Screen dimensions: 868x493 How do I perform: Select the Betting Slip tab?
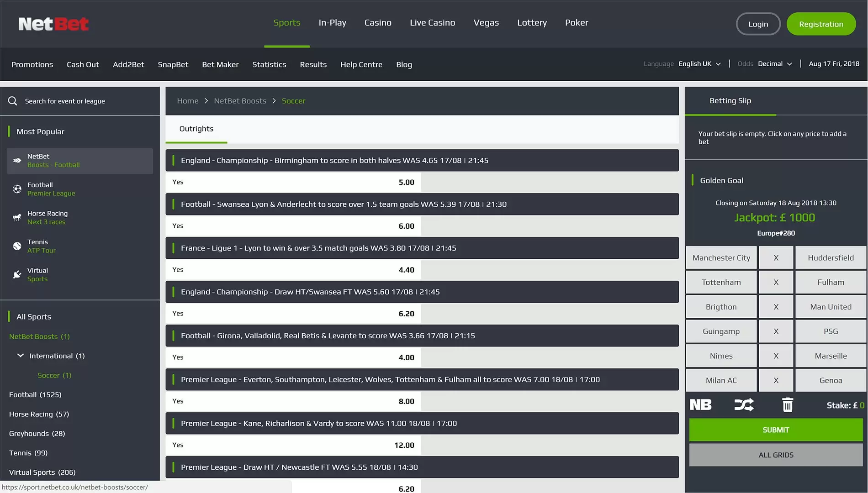click(730, 100)
